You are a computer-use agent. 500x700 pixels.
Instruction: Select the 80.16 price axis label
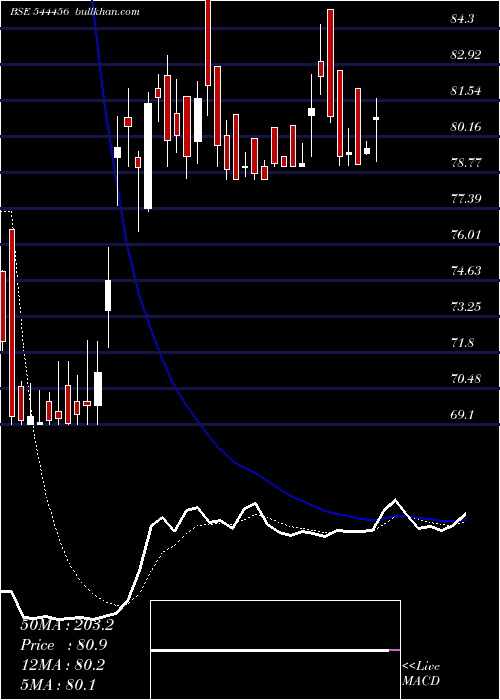466,127
